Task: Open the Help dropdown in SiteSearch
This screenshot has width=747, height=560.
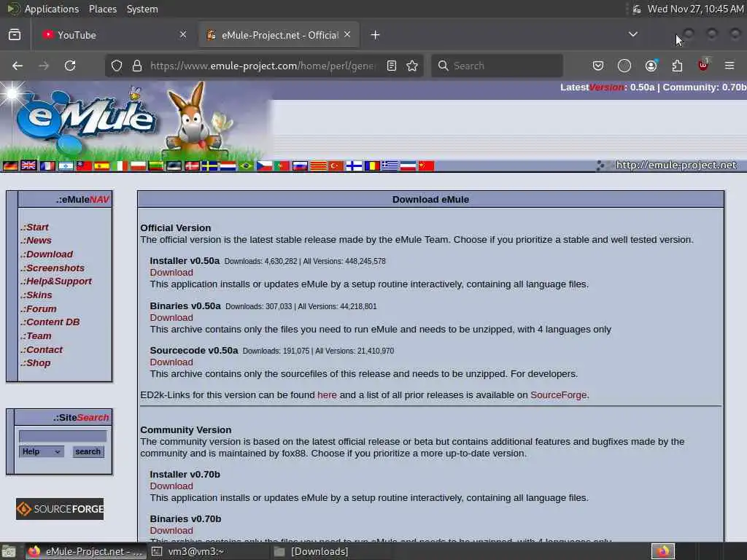Action: pyautogui.click(x=41, y=451)
